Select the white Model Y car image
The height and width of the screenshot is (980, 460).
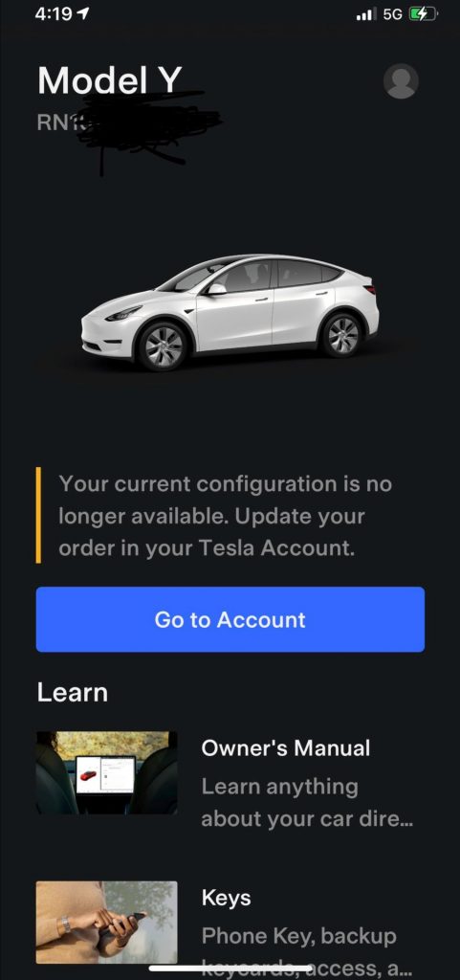coord(230,313)
